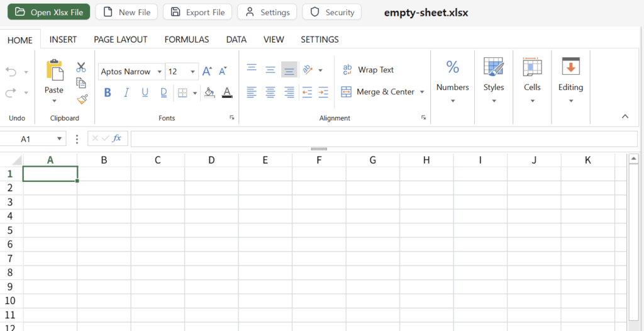The height and width of the screenshot is (331, 644).
Task: Toggle Wrap Text for the cell
Action: [369, 70]
